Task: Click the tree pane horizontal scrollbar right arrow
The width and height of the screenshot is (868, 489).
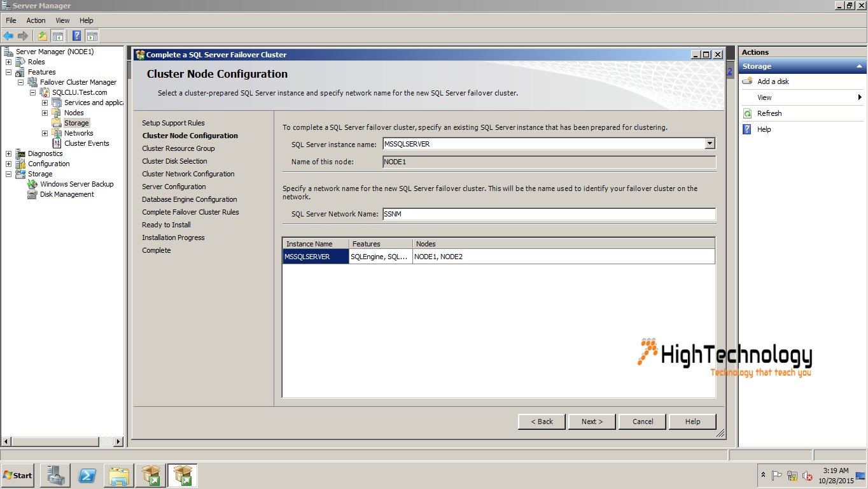Action: 118,441
